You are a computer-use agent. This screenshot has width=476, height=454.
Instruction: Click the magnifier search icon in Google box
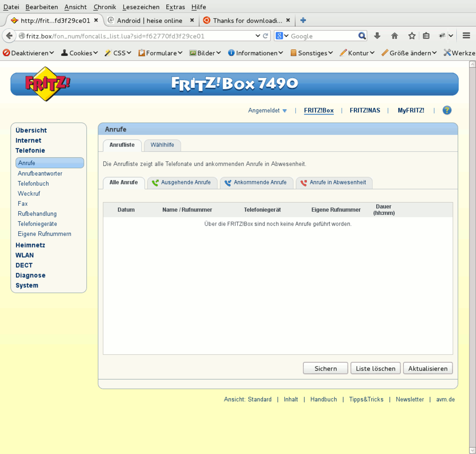362,36
